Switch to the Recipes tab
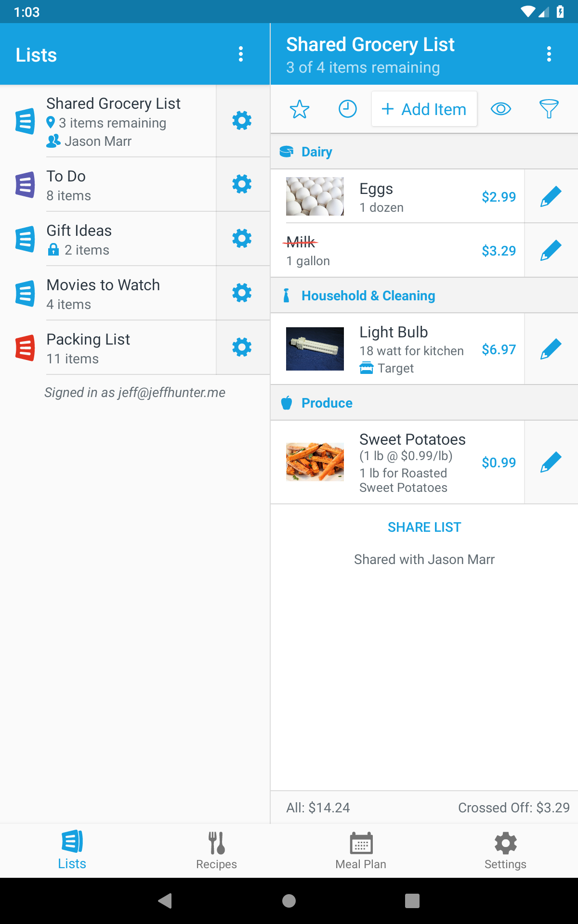This screenshot has height=924, width=578. point(216,850)
